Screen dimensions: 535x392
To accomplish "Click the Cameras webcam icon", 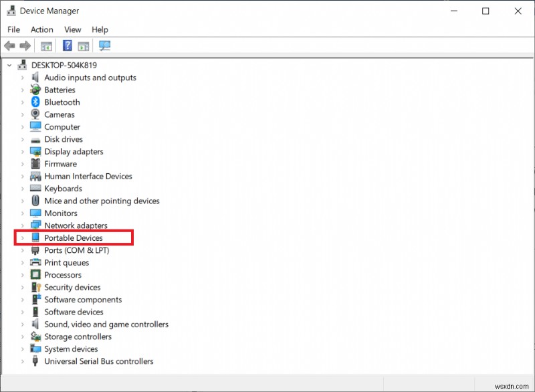I will (x=35, y=114).
